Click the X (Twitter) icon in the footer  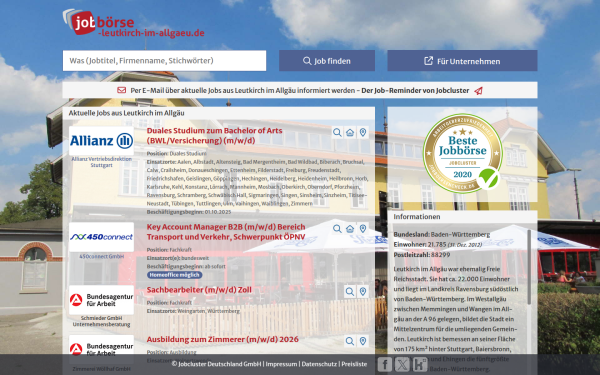coord(402,364)
